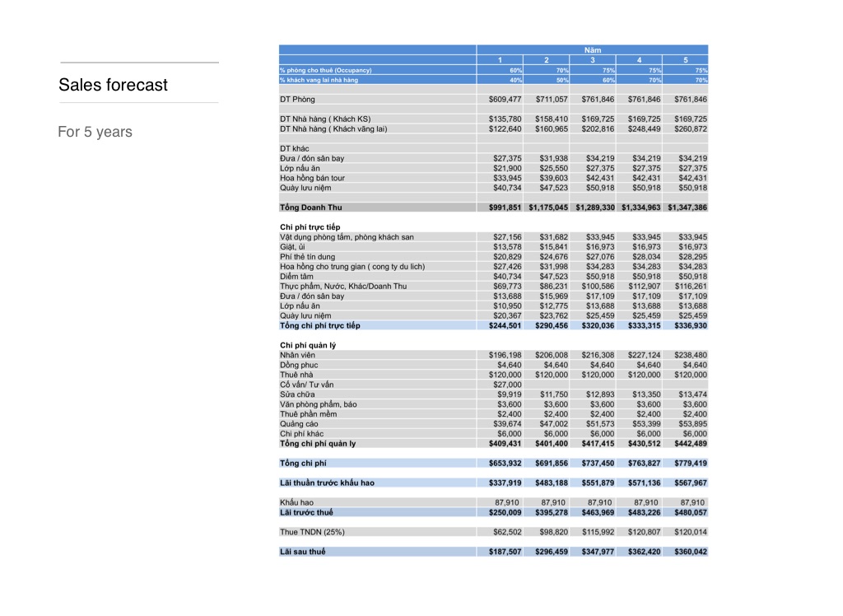
Task: Click the 'Nhân viên' row label
Action: click(x=297, y=355)
